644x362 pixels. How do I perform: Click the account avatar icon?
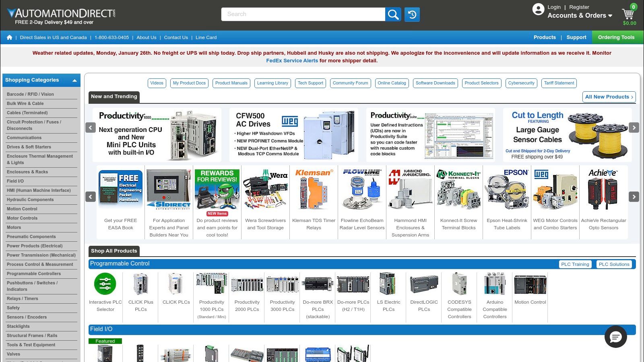[x=538, y=9]
